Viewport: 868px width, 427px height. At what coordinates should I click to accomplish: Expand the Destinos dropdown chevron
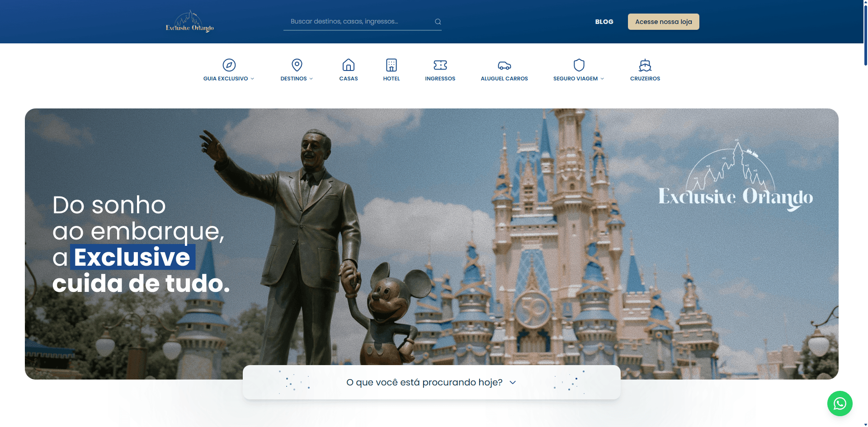311,79
